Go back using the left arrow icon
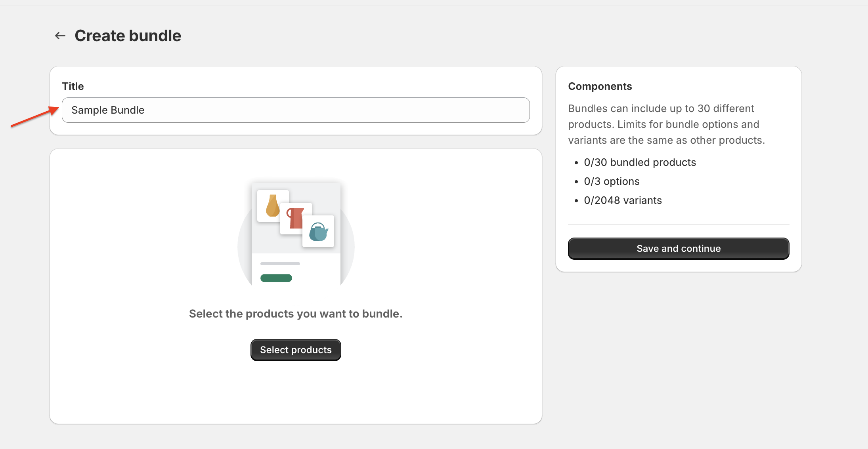Image resolution: width=868 pixels, height=449 pixels. [60, 36]
